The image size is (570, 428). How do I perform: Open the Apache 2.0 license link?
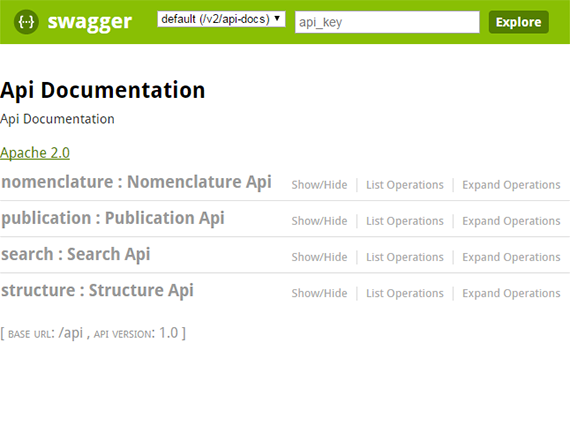[x=35, y=153]
